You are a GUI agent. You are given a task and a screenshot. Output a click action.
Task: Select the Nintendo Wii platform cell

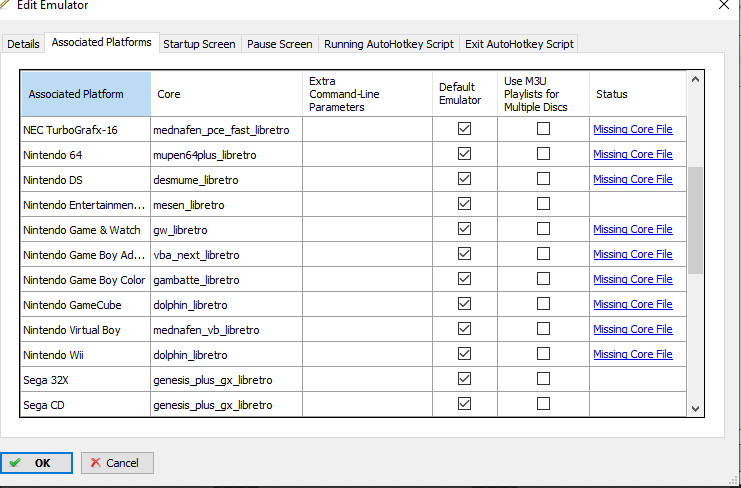pos(86,354)
